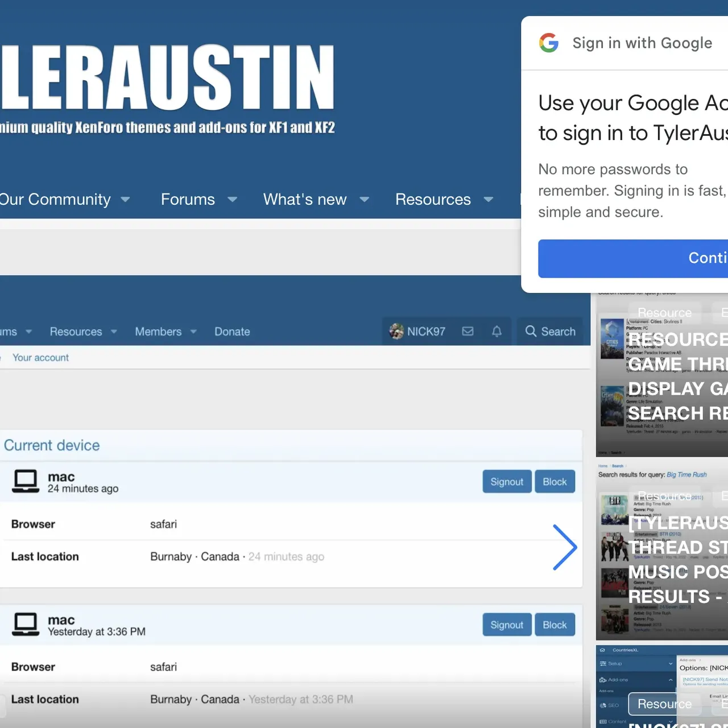Block the device active yesterday at 3:36 PM
Viewport: 728px width, 728px height.
[x=555, y=624]
